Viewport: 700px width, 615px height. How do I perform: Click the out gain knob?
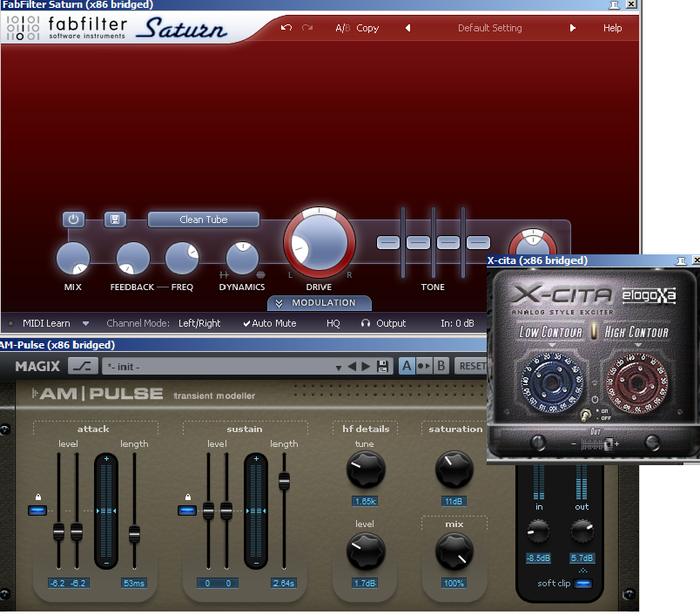coord(582,531)
